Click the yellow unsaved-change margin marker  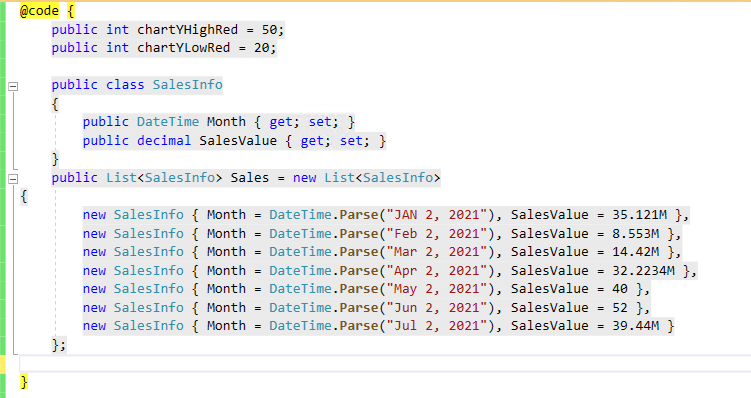pyautogui.click(x=3, y=364)
